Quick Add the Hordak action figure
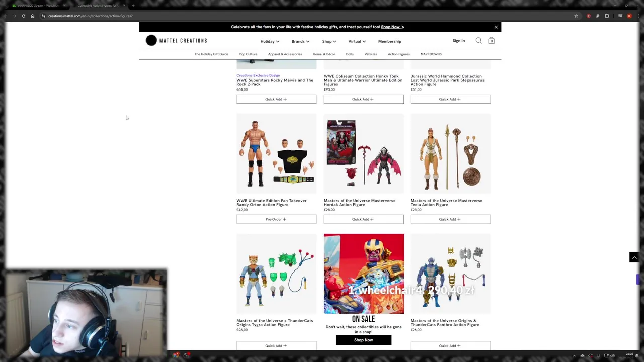Screen dimensions: 644x362 point(363,219)
